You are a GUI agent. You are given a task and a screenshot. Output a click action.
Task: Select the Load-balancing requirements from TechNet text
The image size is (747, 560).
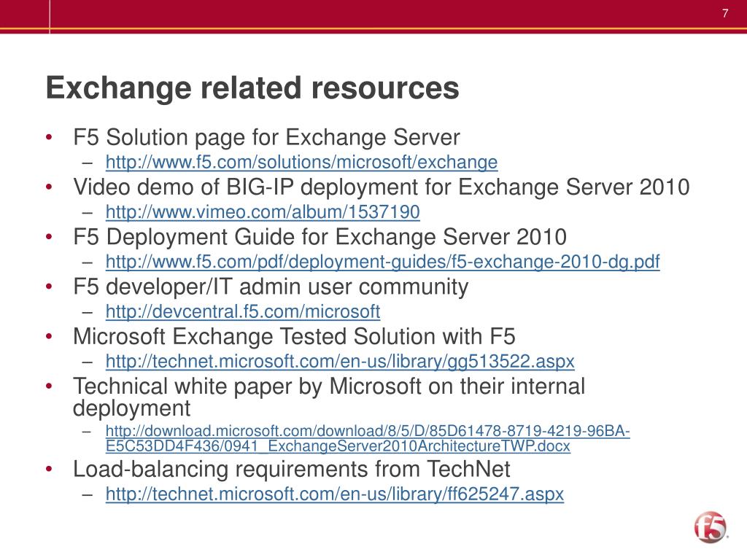click(291, 469)
